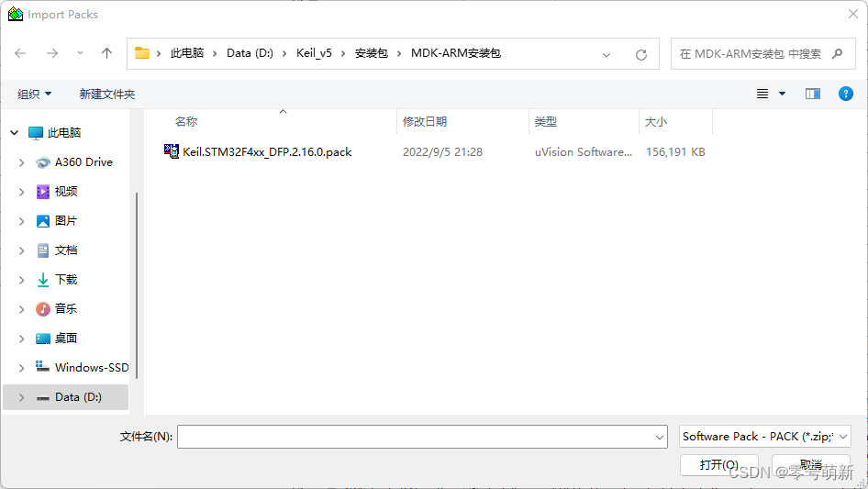Open the 文档 folder in sidebar
868x489 pixels.
(x=66, y=250)
